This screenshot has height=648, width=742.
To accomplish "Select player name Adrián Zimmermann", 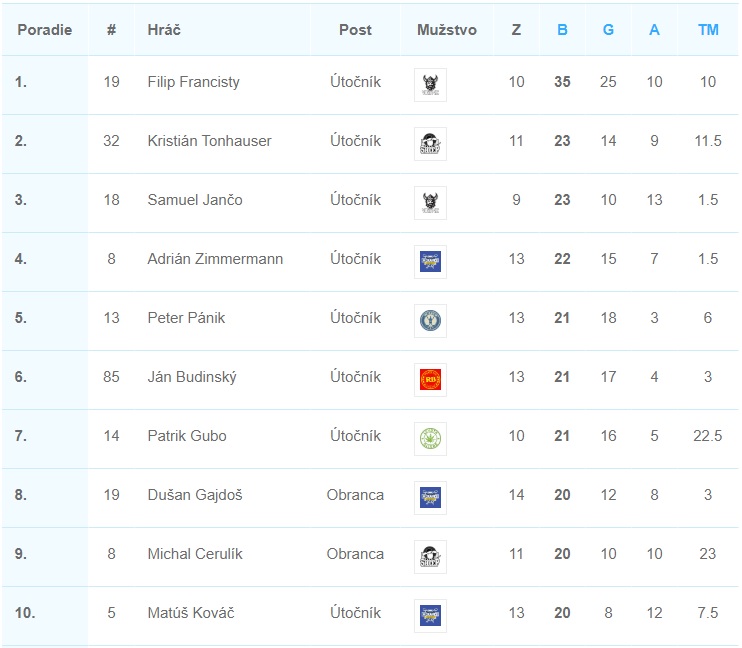I will pyautogui.click(x=215, y=259).
